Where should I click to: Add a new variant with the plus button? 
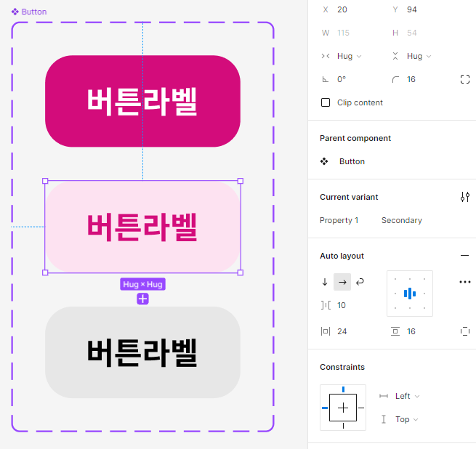pyautogui.click(x=142, y=299)
